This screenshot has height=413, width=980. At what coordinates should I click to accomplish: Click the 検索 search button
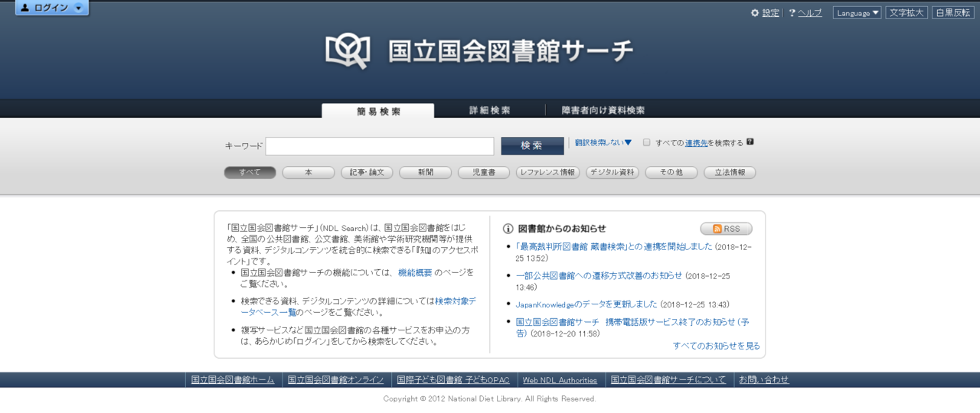point(532,146)
